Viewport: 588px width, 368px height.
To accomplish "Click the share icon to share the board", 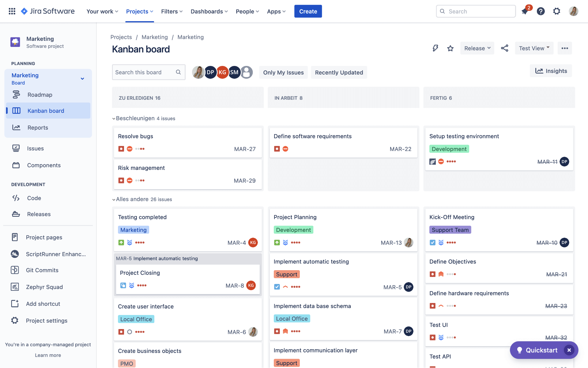I will click(x=504, y=48).
